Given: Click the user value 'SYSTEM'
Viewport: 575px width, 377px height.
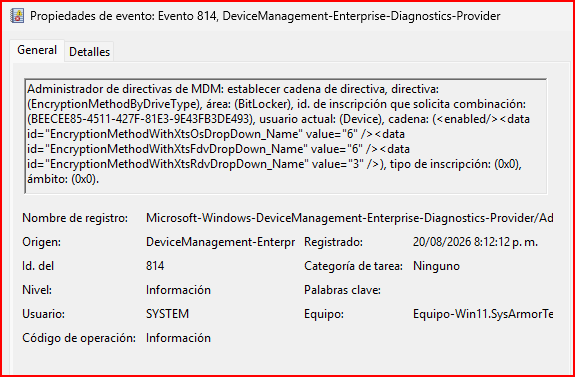Looking at the screenshot, I should (168, 314).
